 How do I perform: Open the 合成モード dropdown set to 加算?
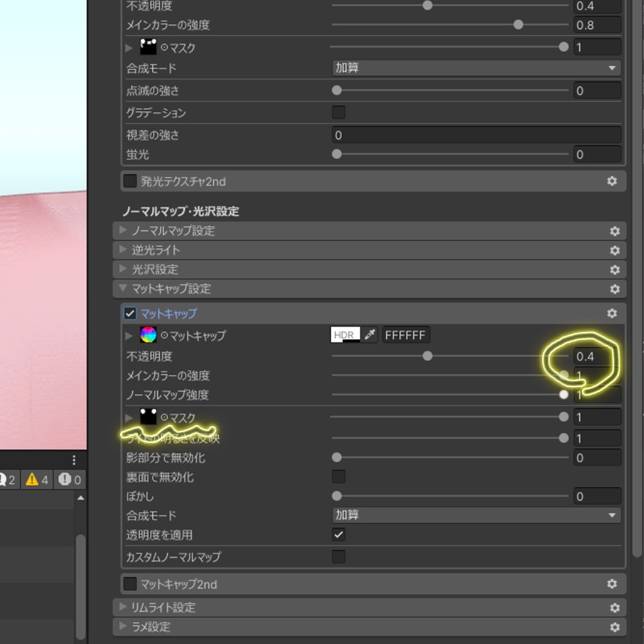click(x=476, y=514)
